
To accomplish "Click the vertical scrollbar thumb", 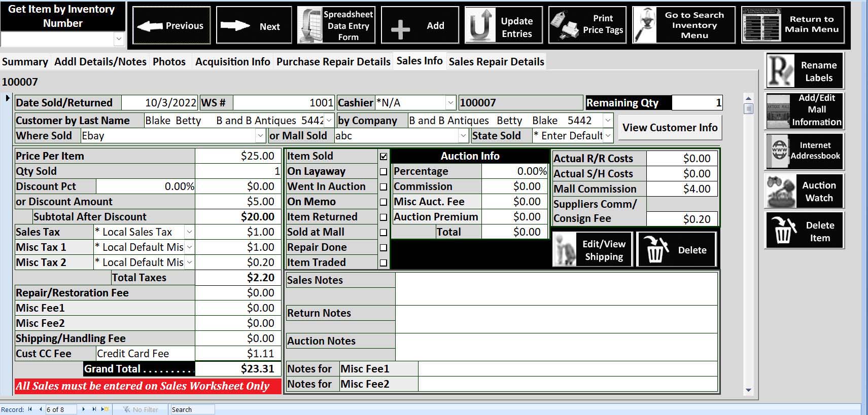I will (x=748, y=108).
